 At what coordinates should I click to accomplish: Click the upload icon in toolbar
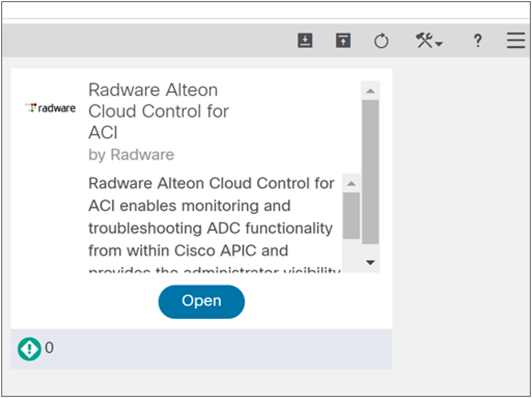click(343, 41)
